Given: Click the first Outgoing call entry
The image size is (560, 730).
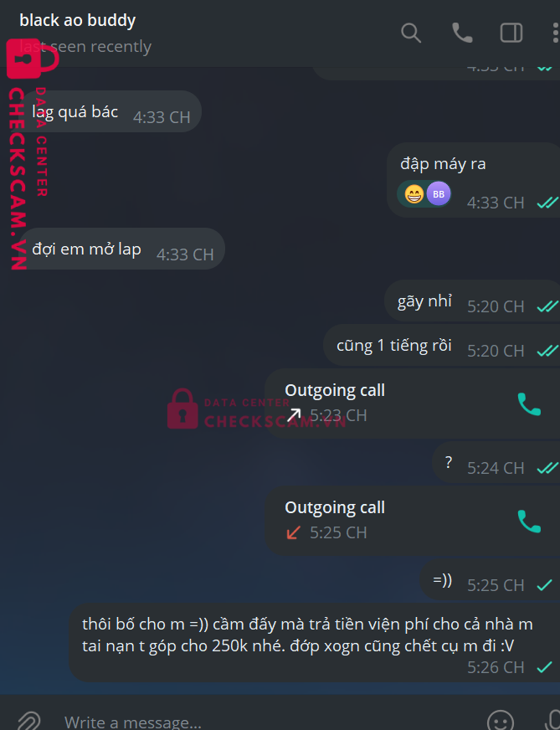Looking at the screenshot, I should click(x=413, y=404).
